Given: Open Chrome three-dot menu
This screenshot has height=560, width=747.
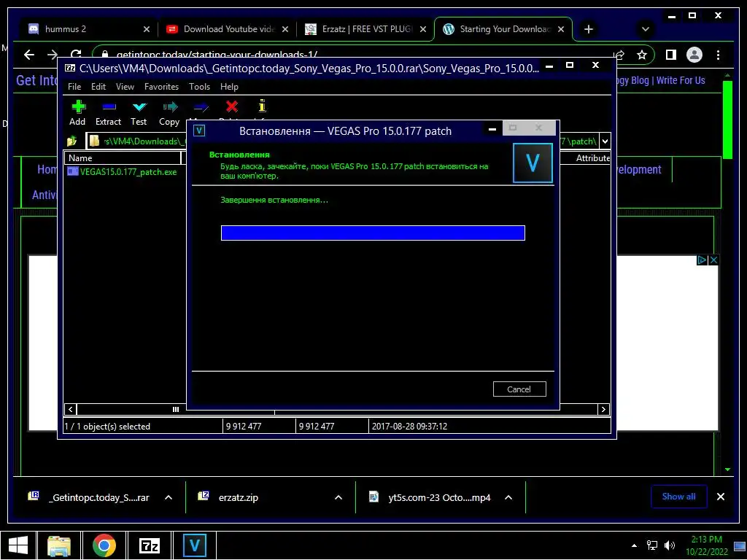Looking at the screenshot, I should point(718,55).
